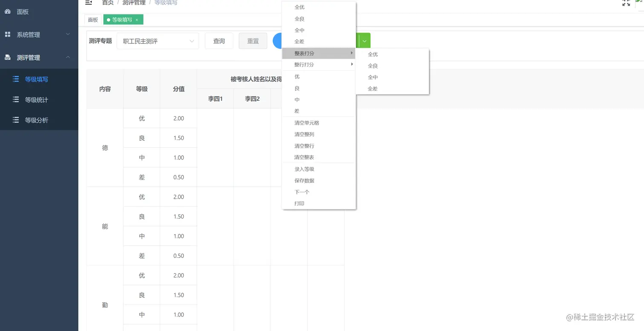Choose 打印 from the context menu
This screenshot has height=331, width=644.
(x=299, y=203)
